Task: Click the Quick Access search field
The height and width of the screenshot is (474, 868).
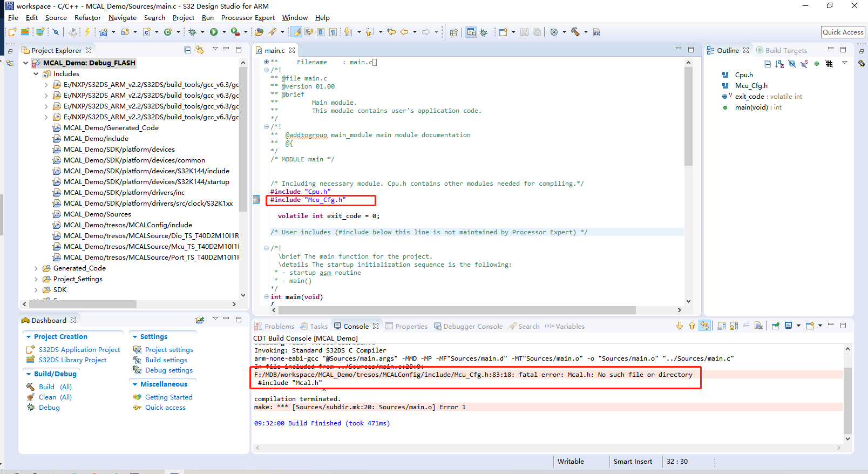Action: [x=843, y=32]
